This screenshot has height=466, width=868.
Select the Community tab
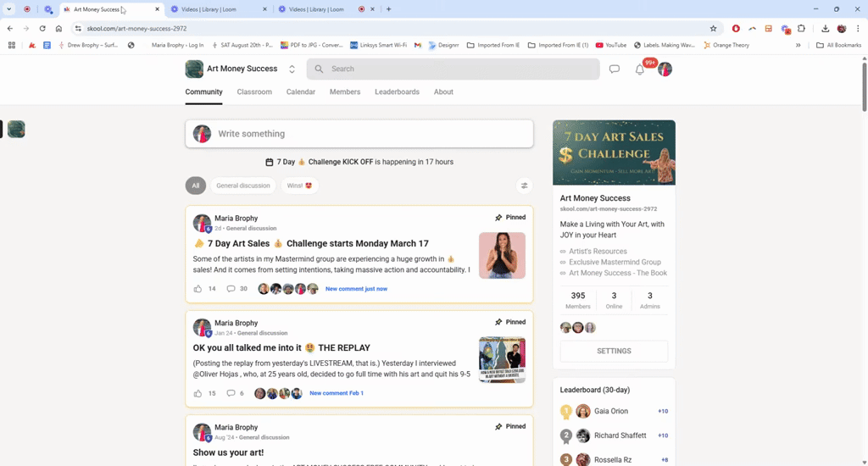coord(203,92)
